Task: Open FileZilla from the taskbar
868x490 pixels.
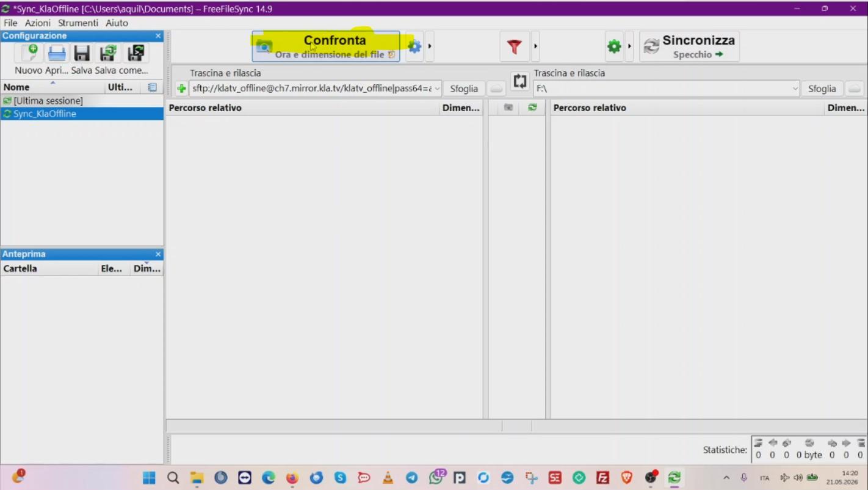Action: [x=603, y=478]
